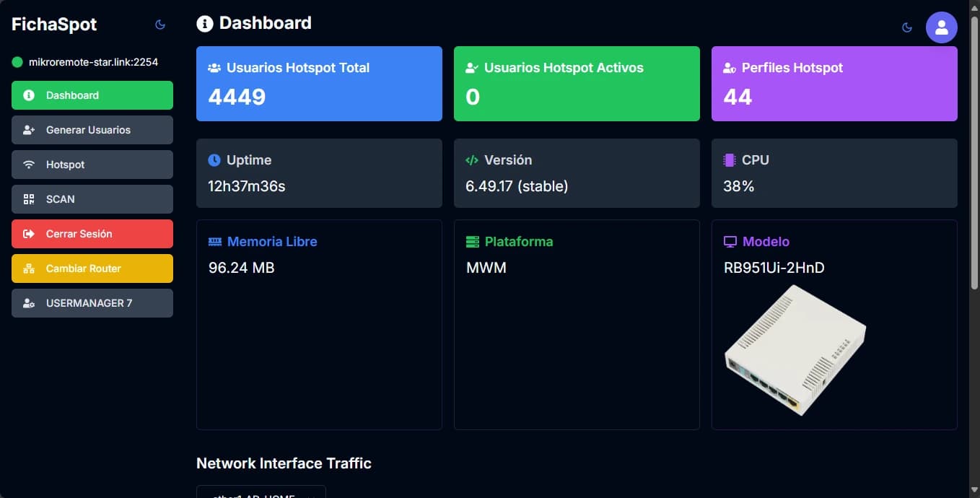Toggle dark mode with the top-right moon icon
Screen dimensions: 980x498
click(x=907, y=27)
